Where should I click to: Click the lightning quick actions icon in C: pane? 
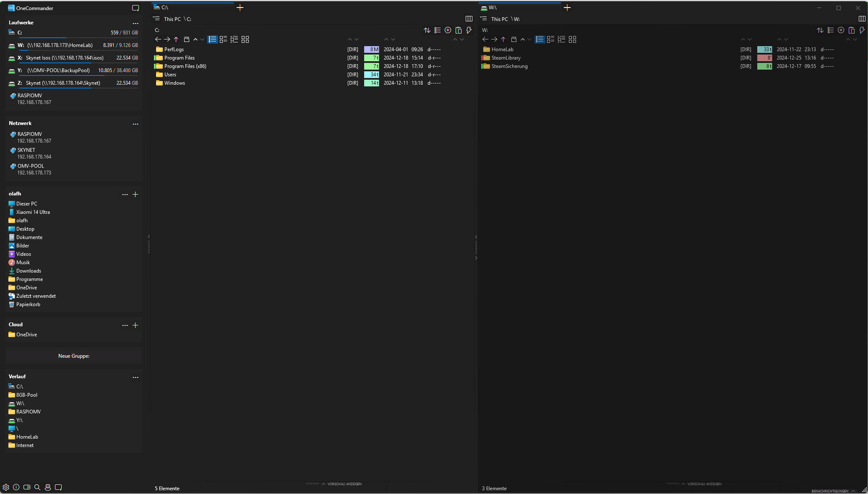469,30
